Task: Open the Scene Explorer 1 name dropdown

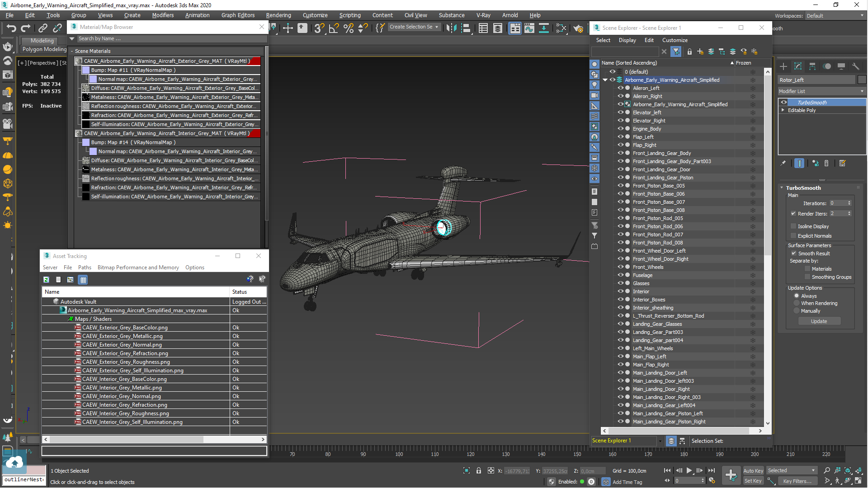Action: coord(660,441)
